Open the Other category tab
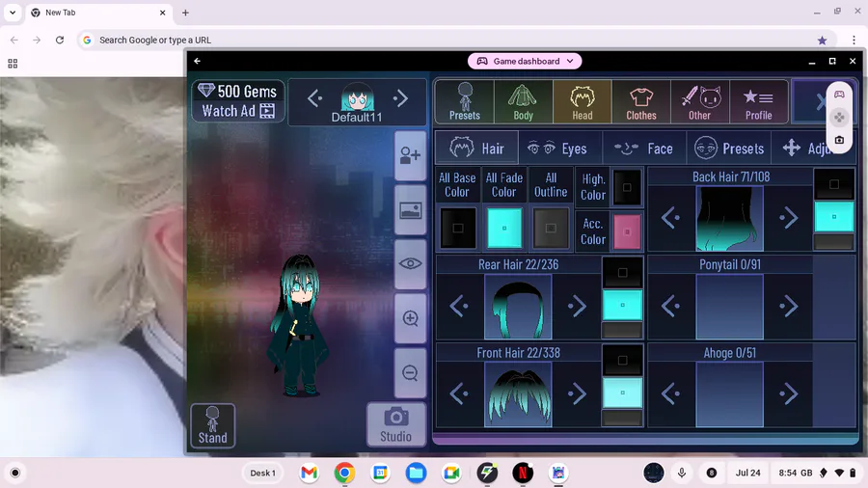868x488 pixels. (x=700, y=101)
